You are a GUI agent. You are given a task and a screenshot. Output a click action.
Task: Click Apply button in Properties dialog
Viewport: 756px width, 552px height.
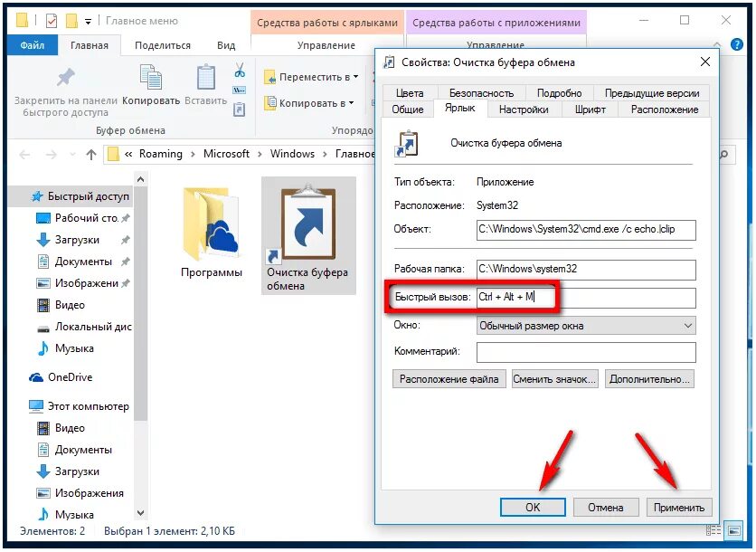[679, 507]
